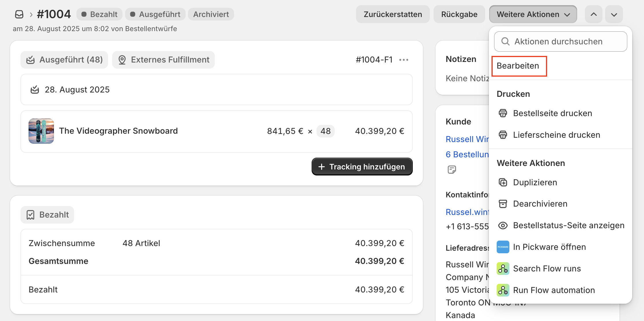Select Bearbeiten from the actions menu
Image resolution: width=644 pixels, height=321 pixels.
[518, 66]
